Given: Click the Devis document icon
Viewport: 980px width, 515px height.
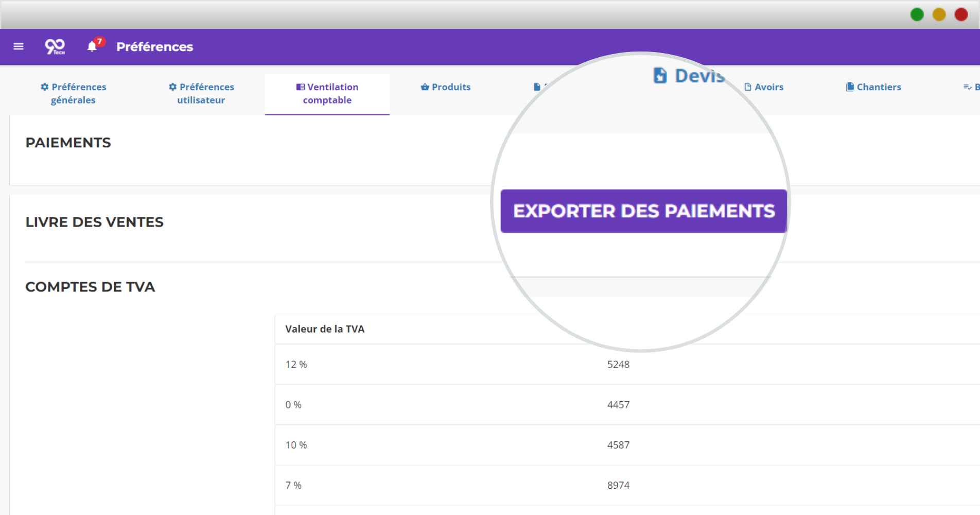Looking at the screenshot, I should pyautogui.click(x=660, y=76).
